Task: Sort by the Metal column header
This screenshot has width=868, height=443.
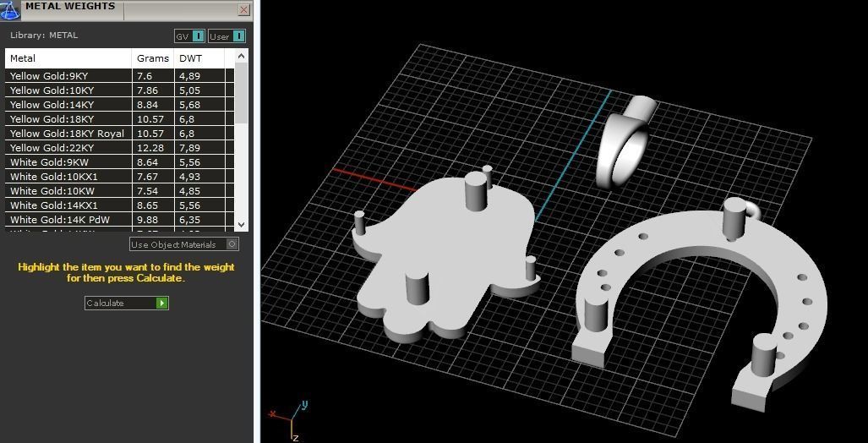Action: [x=68, y=58]
